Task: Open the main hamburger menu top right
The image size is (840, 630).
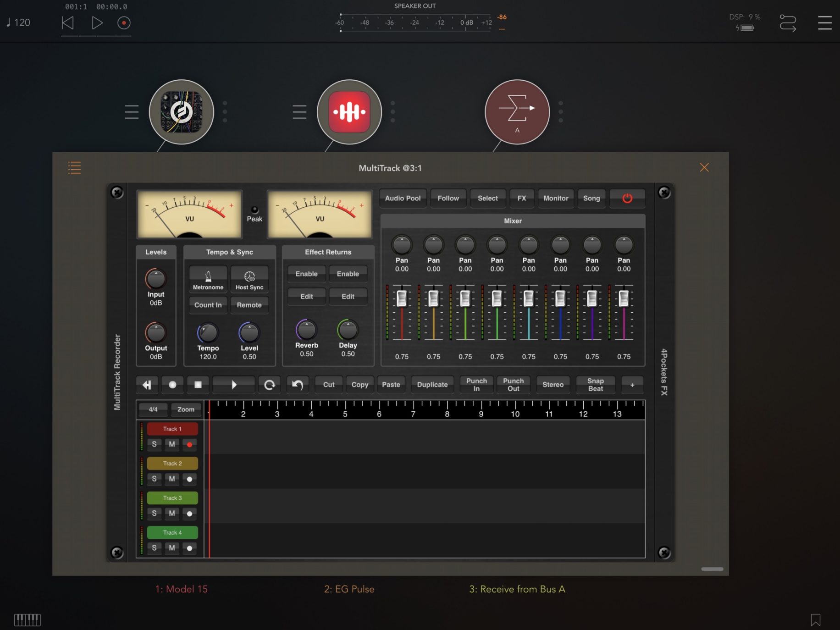Action: 824,22
